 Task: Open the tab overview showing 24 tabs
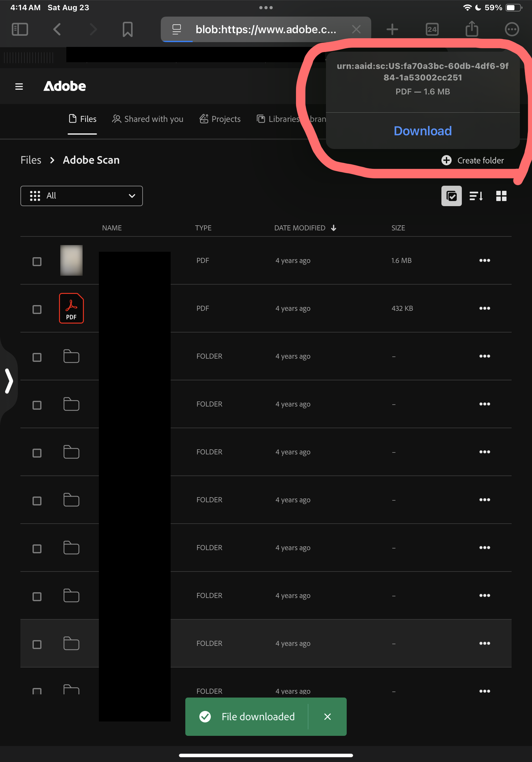point(432,29)
